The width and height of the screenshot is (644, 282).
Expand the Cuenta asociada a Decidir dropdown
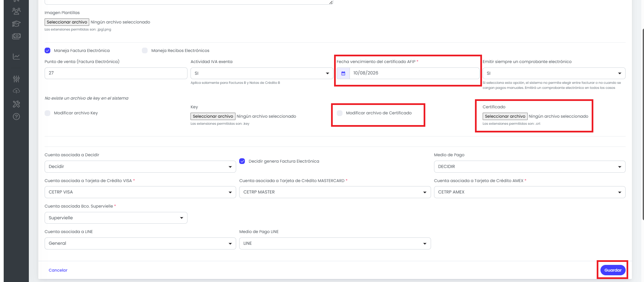140,167
